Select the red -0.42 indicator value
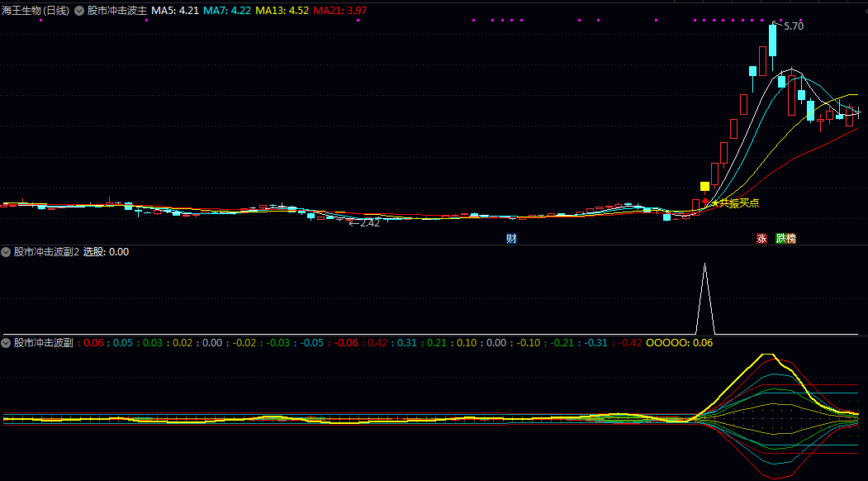 click(x=630, y=343)
